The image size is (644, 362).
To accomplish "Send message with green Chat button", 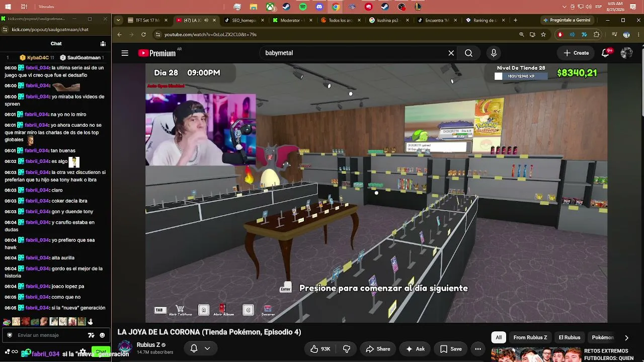I will click(x=101, y=351).
